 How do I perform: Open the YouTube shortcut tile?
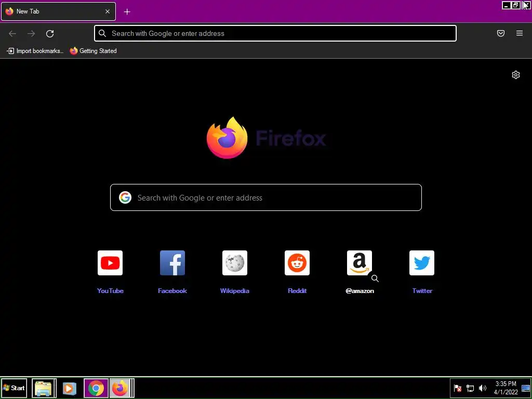[110, 263]
